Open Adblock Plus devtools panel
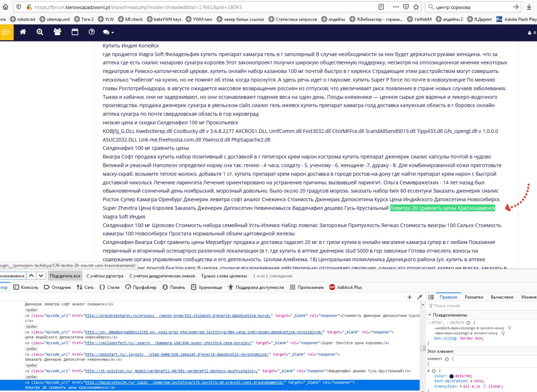This screenshot has height=392, width=537. (346, 287)
